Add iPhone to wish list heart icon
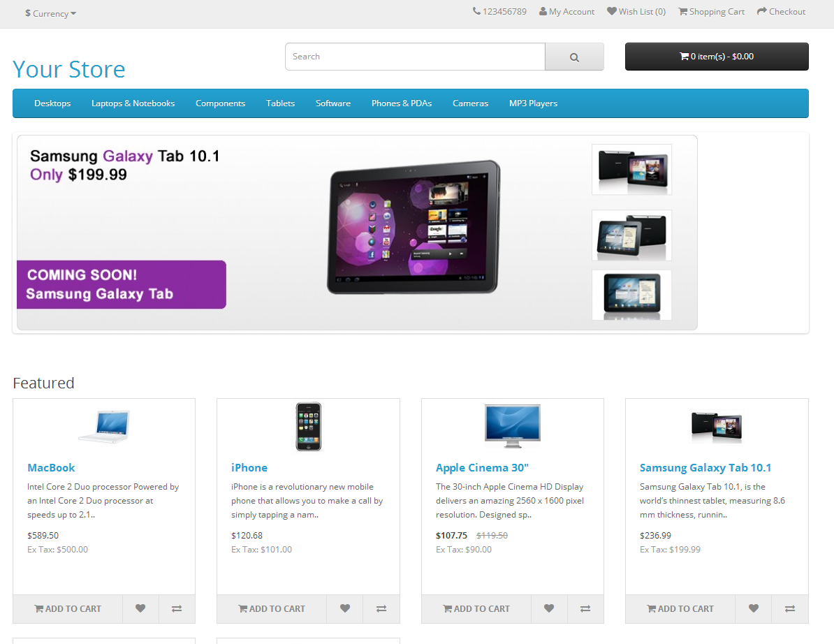 pos(344,608)
